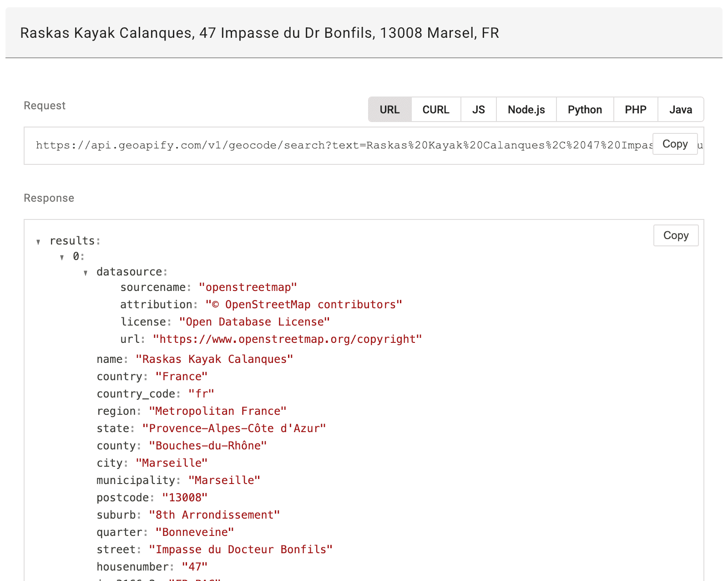This screenshot has width=728, height=581.
Task: Copy the request URL
Action: [x=675, y=144]
